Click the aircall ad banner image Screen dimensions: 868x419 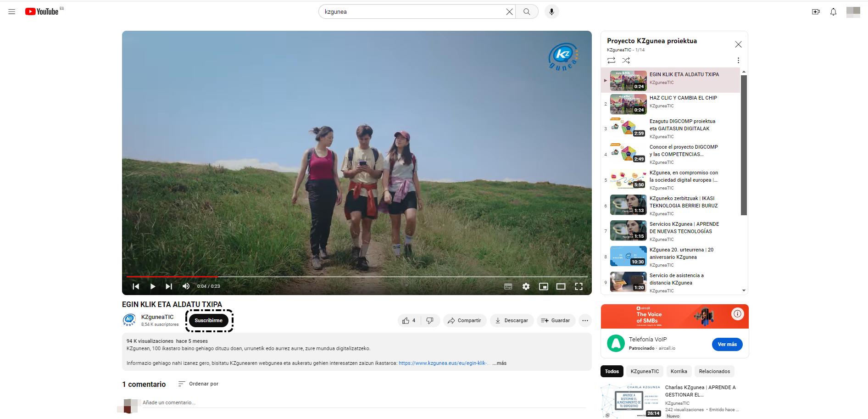coord(674,316)
